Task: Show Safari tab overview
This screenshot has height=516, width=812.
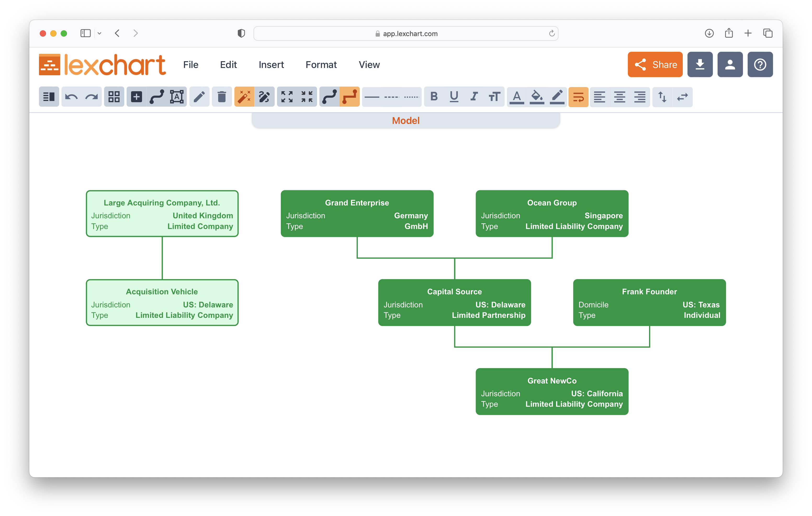Action: coord(768,33)
